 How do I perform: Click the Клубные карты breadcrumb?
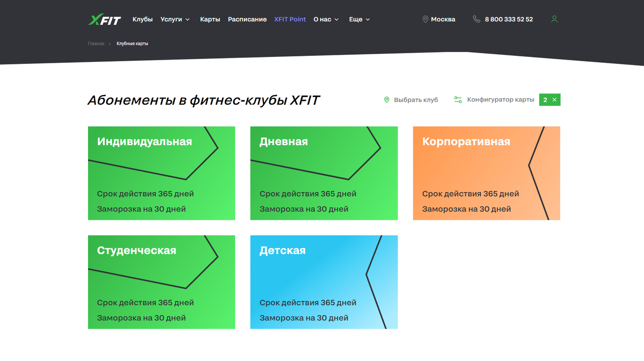tap(132, 44)
